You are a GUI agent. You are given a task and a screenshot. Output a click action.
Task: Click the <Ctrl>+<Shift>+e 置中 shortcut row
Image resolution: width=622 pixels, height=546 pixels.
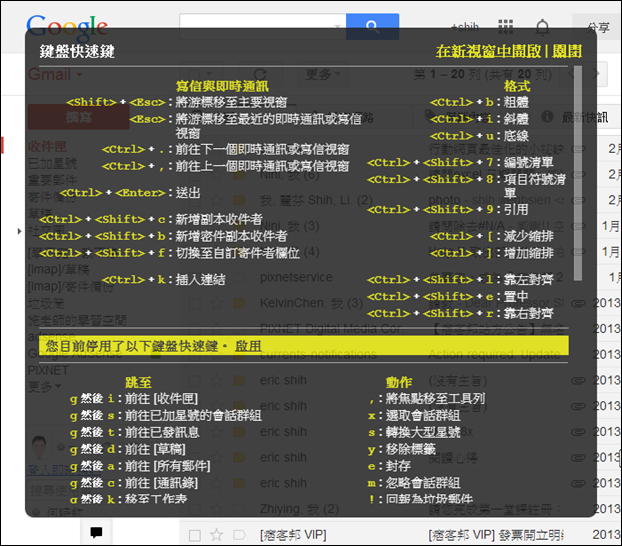[x=448, y=297]
